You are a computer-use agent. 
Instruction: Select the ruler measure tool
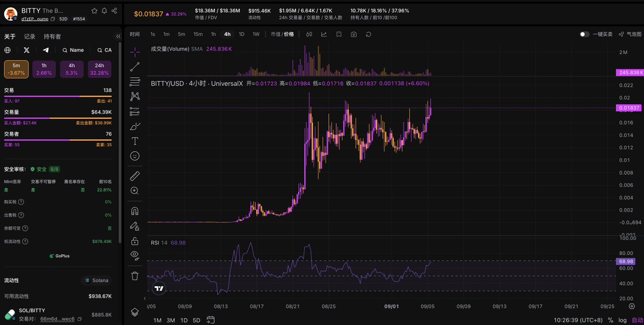click(x=135, y=176)
